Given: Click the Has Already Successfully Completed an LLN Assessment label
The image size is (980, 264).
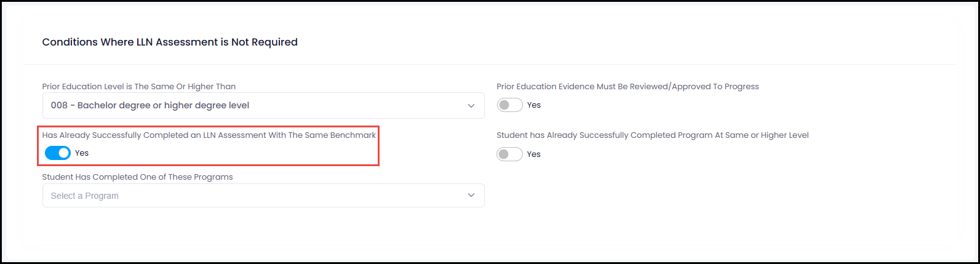Looking at the screenshot, I should [209, 135].
